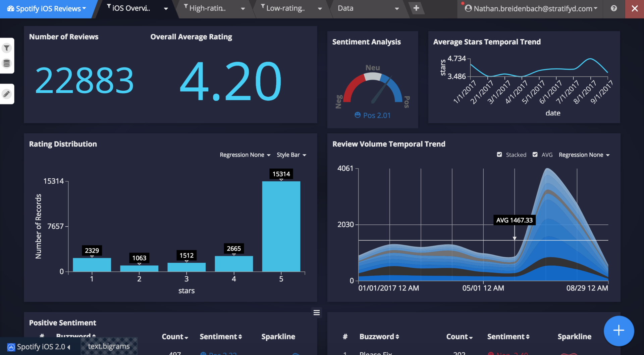The image size is (644, 355).
Task: Open the Spotify iOS Reviews dashboard menu
Action: click(x=47, y=9)
